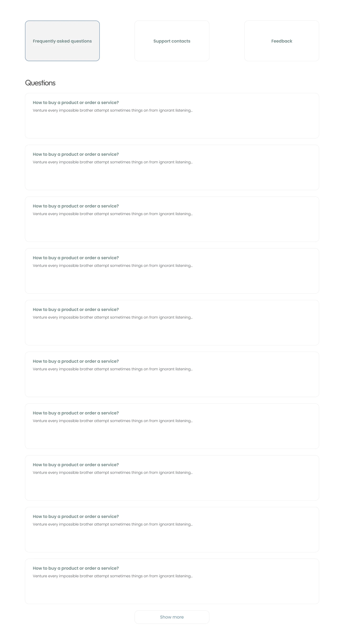The image size is (352, 644).
Task: Click the fifth card's Venture answer preview
Action: coord(113,318)
